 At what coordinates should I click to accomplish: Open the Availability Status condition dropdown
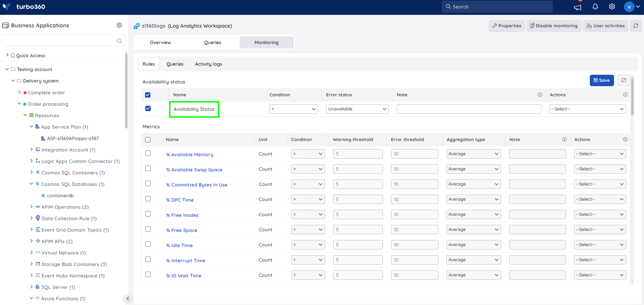[293, 109]
